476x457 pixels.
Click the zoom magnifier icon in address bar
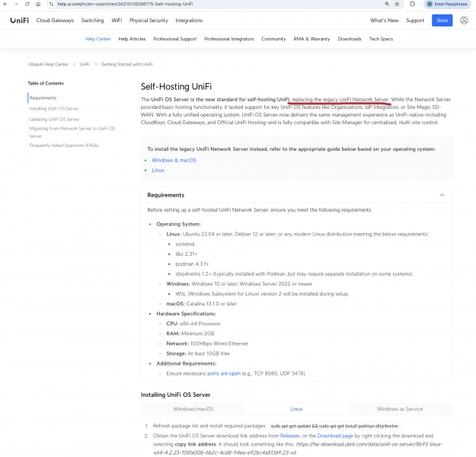pos(387,4)
